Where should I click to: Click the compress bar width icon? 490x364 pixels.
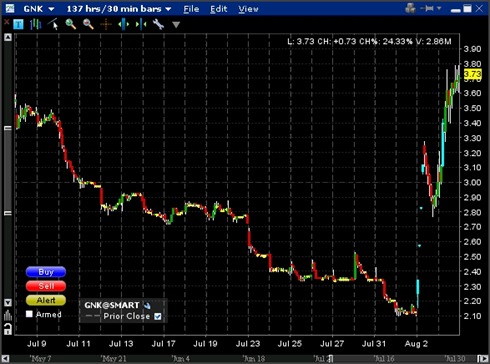click(141, 24)
